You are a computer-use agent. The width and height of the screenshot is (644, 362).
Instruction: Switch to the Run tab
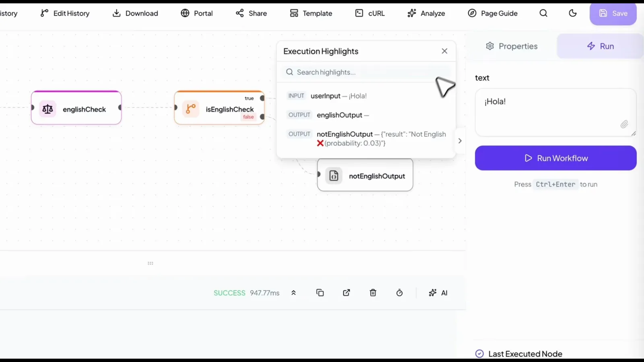point(600,46)
